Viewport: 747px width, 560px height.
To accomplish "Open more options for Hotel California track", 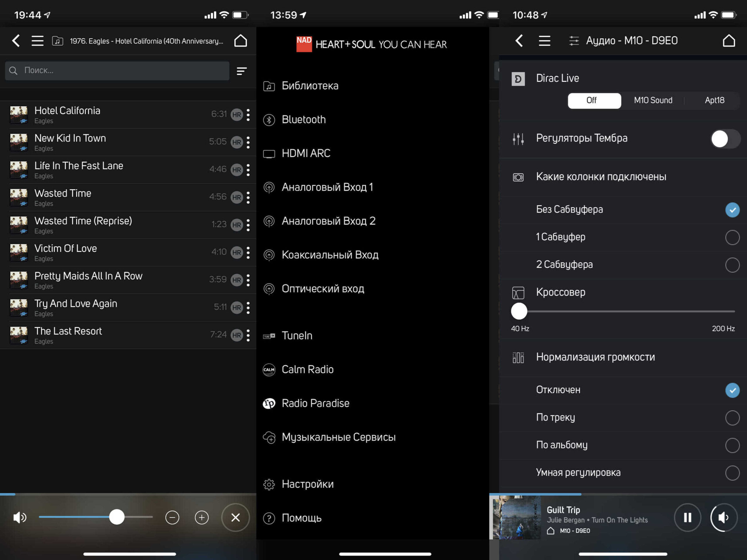I will point(248,115).
